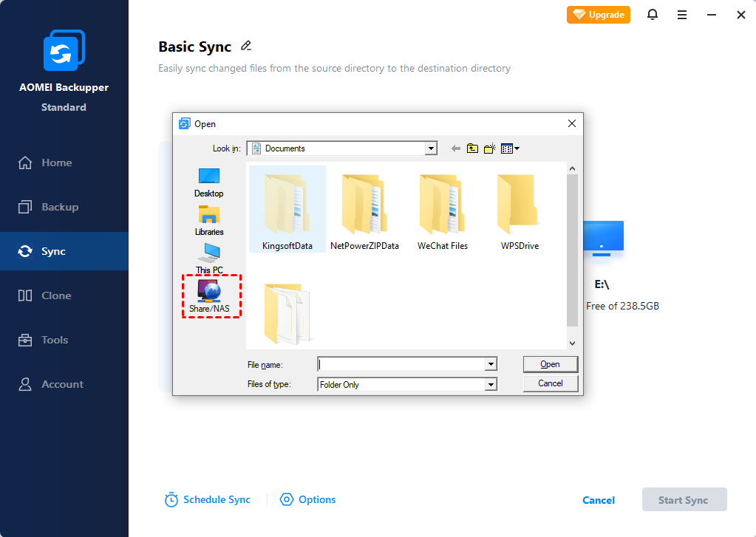Viewport: 756px width, 537px height.
Task: Click the Schedule Sync clock icon
Action: (171, 500)
